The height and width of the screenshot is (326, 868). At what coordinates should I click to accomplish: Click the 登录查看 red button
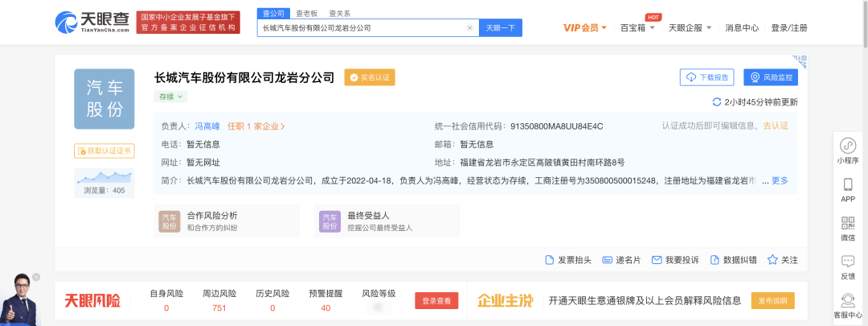pos(436,301)
